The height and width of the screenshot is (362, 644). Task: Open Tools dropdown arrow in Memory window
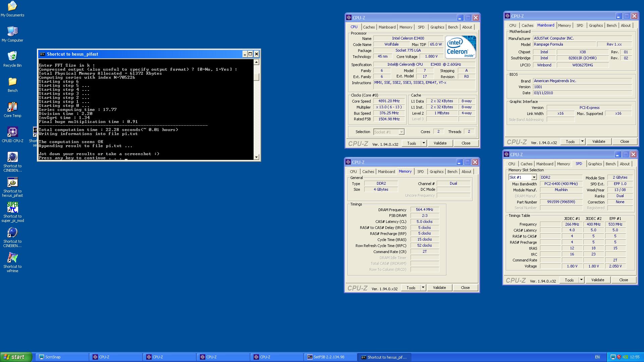pos(423,288)
